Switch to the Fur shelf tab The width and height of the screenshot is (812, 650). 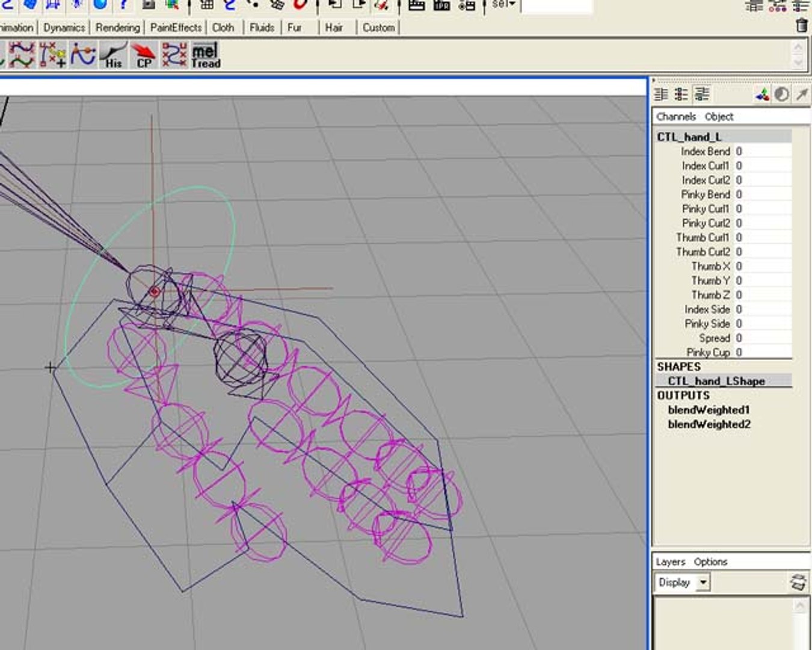pos(294,28)
